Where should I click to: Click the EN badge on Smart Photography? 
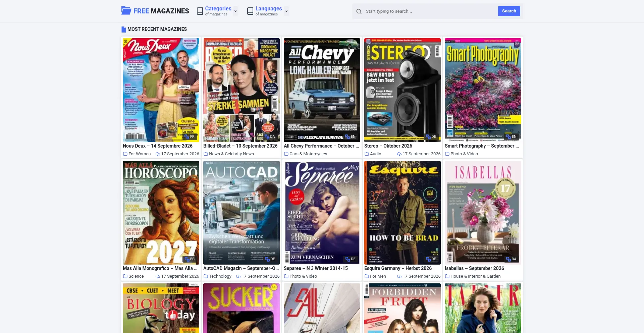coord(512,136)
